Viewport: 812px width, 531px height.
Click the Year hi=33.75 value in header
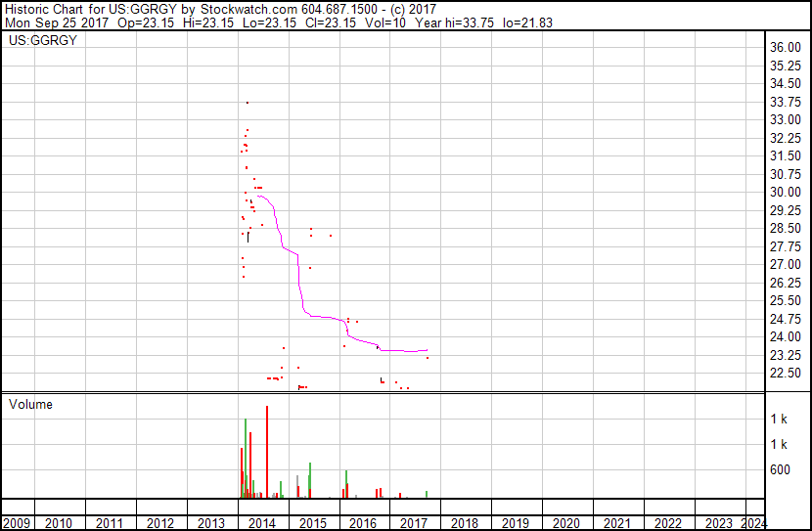454,22
